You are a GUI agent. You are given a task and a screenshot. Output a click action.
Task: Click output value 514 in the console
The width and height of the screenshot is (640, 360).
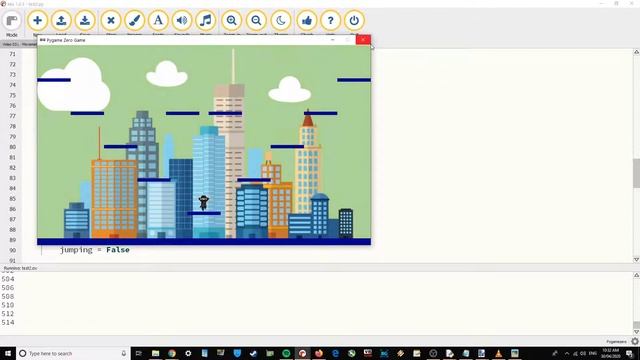click(x=8, y=322)
